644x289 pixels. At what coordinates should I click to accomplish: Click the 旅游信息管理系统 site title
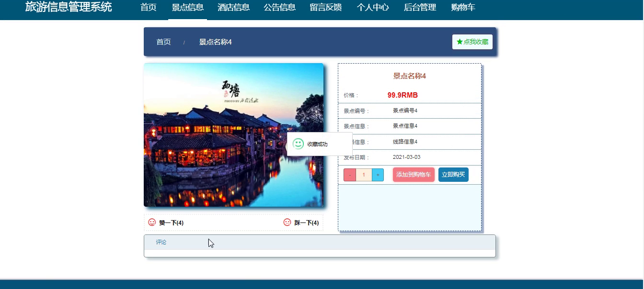tap(69, 7)
